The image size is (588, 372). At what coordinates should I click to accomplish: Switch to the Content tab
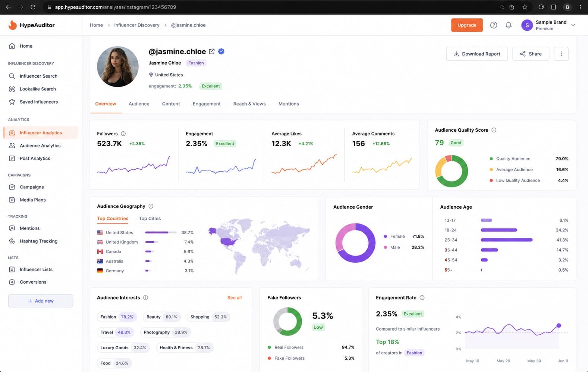[171, 104]
